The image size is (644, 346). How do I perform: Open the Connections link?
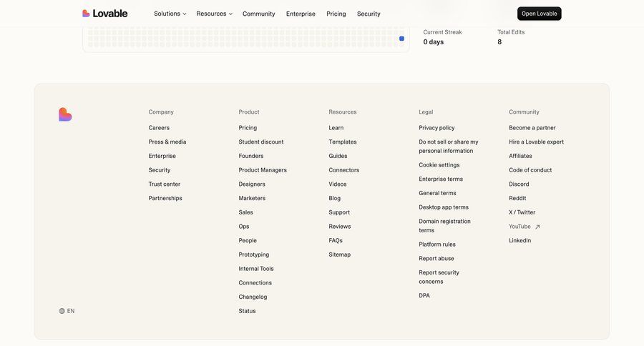255,283
